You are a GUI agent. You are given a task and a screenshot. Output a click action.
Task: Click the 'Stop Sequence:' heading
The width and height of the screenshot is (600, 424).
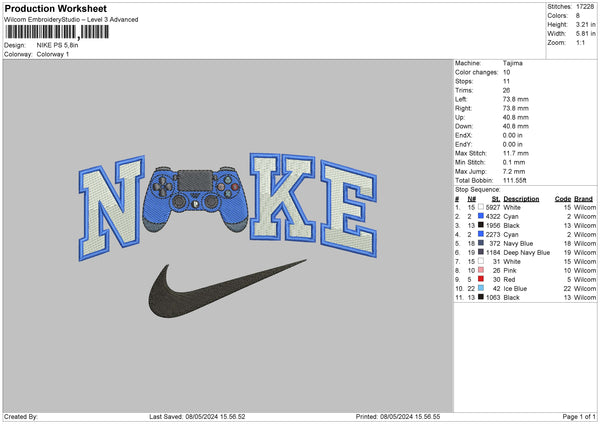tap(478, 190)
